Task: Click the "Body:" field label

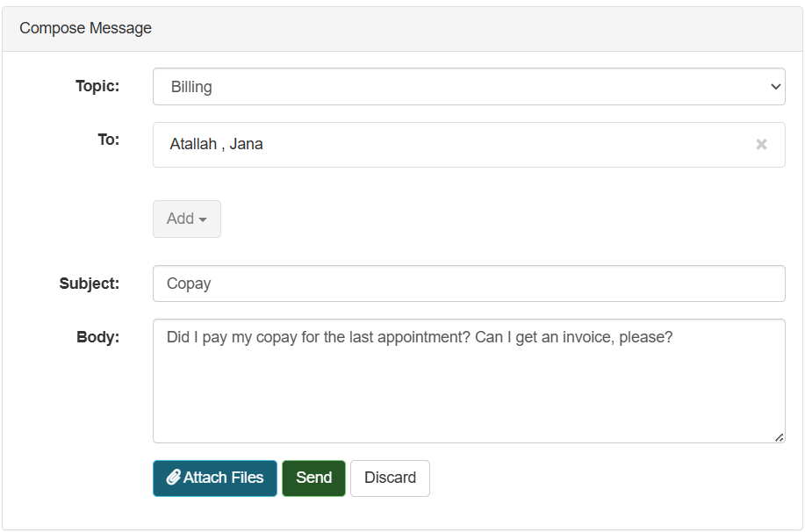Action: pos(97,337)
